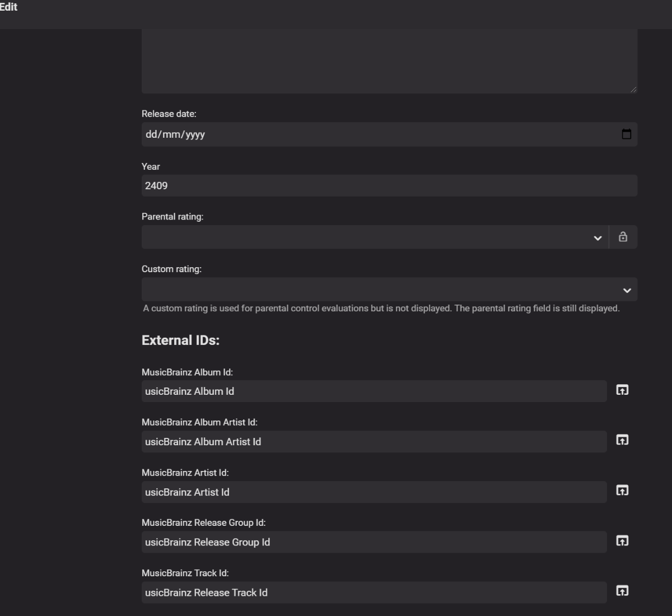
Task: Open external link for MusicBrainz Album Id
Action: point(622,390)
